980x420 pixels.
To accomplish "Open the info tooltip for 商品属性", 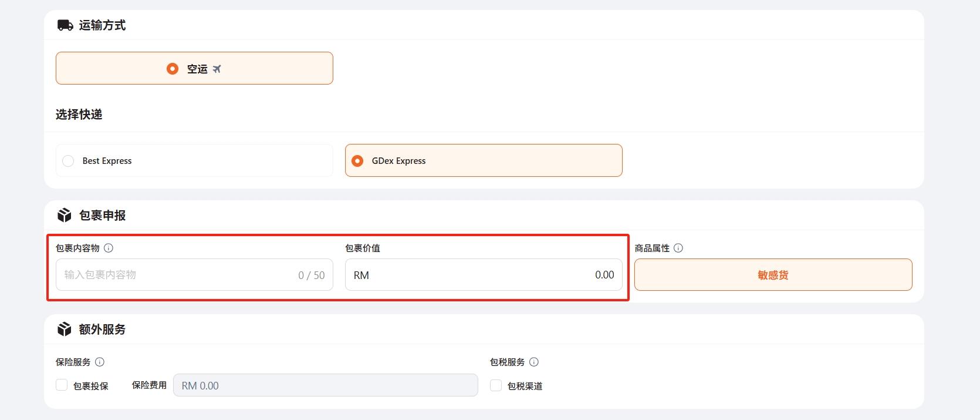I will [678, 248].
